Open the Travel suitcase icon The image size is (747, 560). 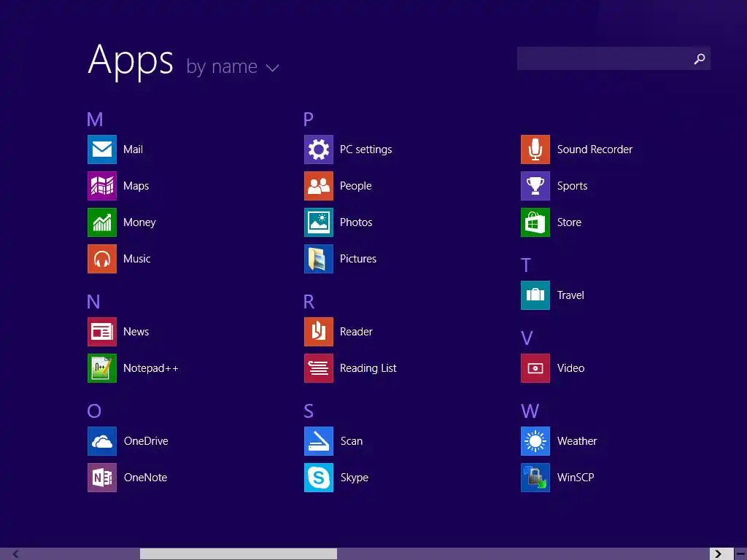click(535, 295)
